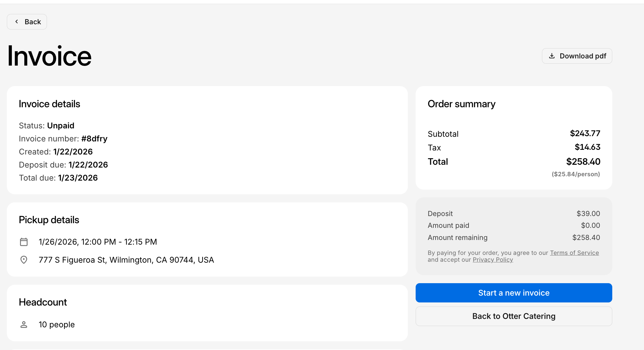The height and width of the screenshot is (350, 644).
Task: Click the 10 people headcount text
Action: (57, 324)
